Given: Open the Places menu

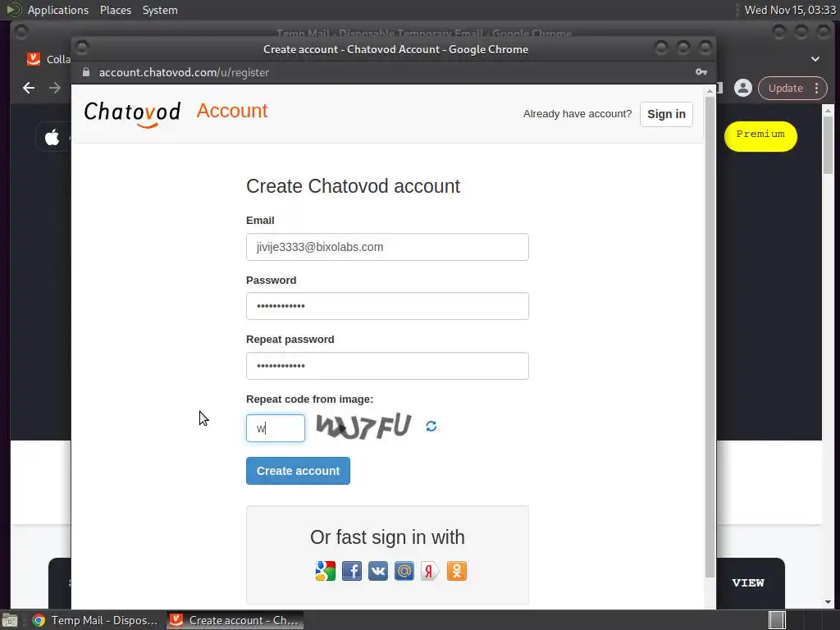Looking at the screenshot, I should tap(115, 10).
